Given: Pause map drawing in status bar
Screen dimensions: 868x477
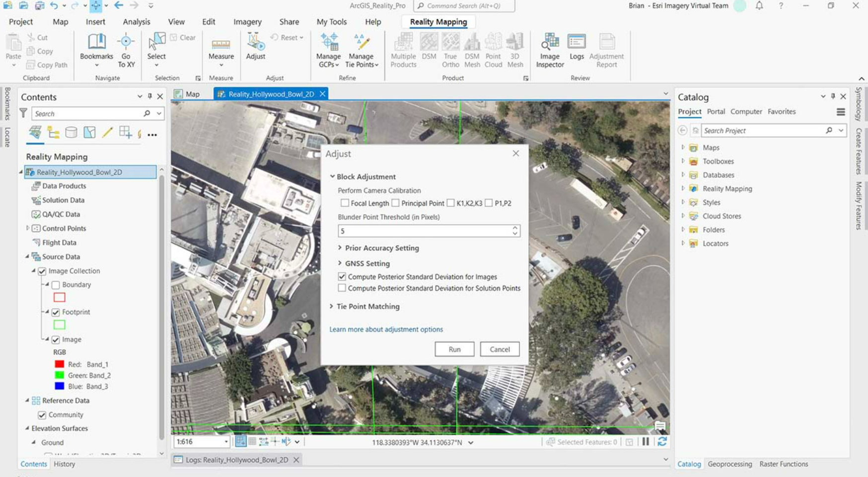Looking at the screenshot, I should pos(646,441).
